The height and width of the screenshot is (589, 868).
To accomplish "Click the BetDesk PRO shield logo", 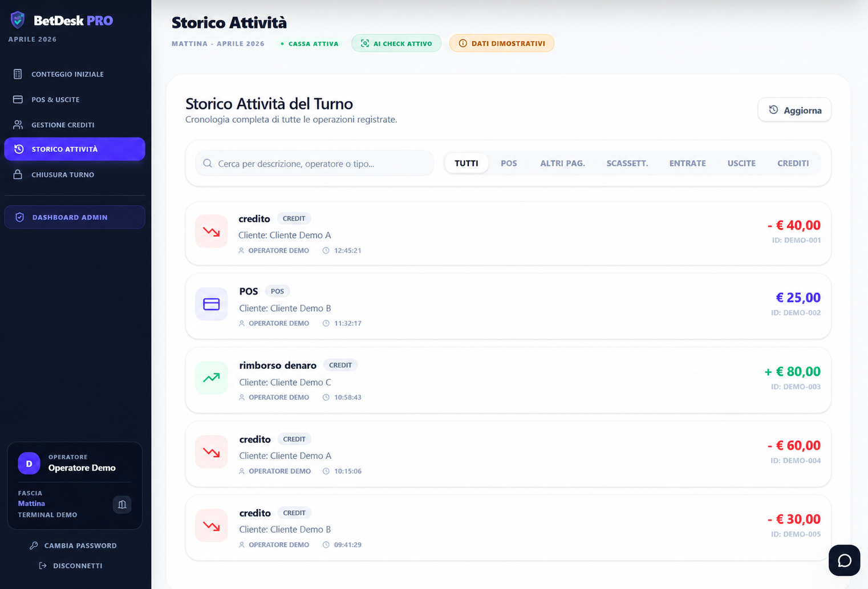I will point(18,20).
